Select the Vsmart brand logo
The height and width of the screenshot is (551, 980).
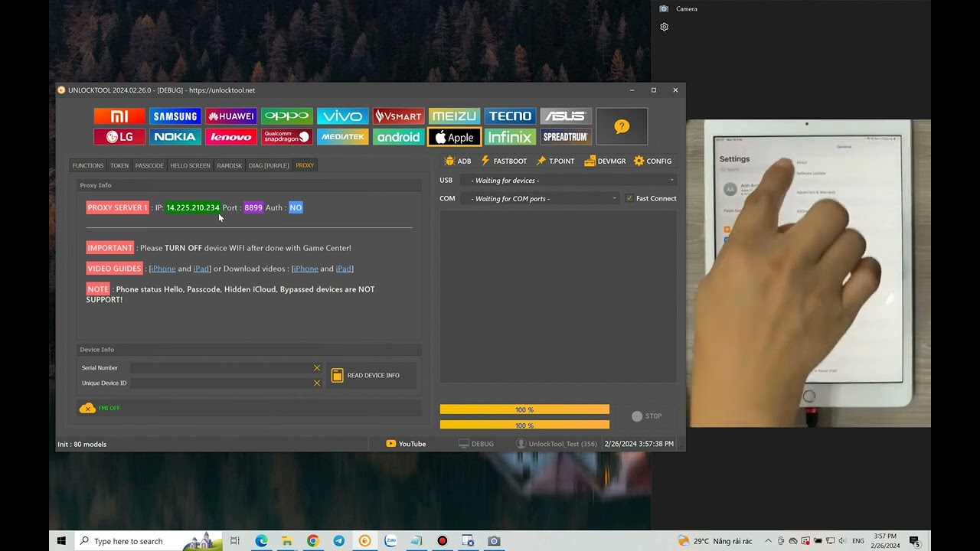pyautogui.click(x=398, y=116)
